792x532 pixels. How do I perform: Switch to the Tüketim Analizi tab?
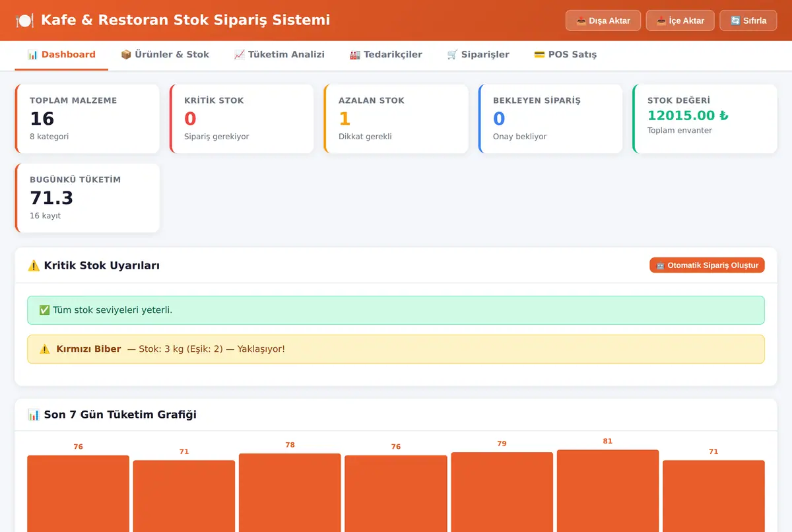(x=279, y=55)
